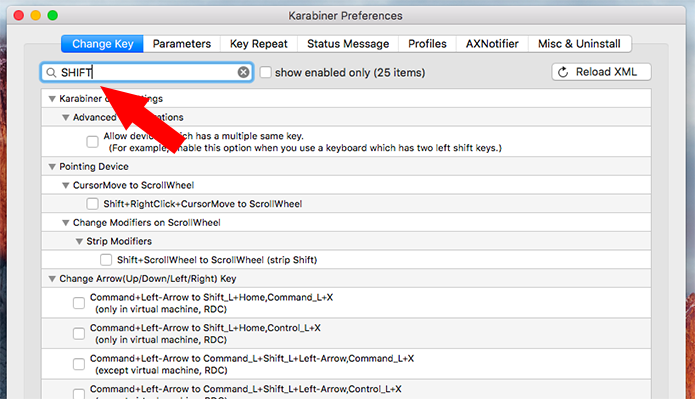
Task: Go to the Profiles tab
Action: (427, 44)
